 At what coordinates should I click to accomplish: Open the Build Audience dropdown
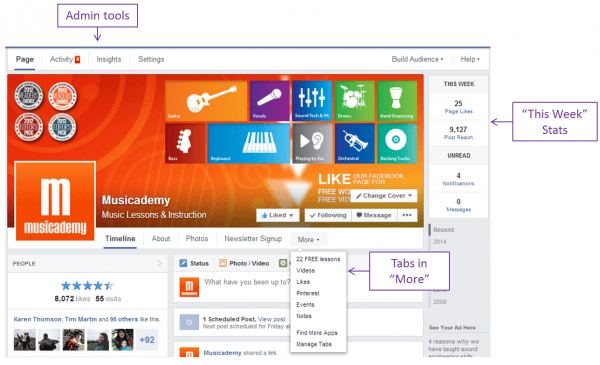pyautogui.click(x=417, y=59)
